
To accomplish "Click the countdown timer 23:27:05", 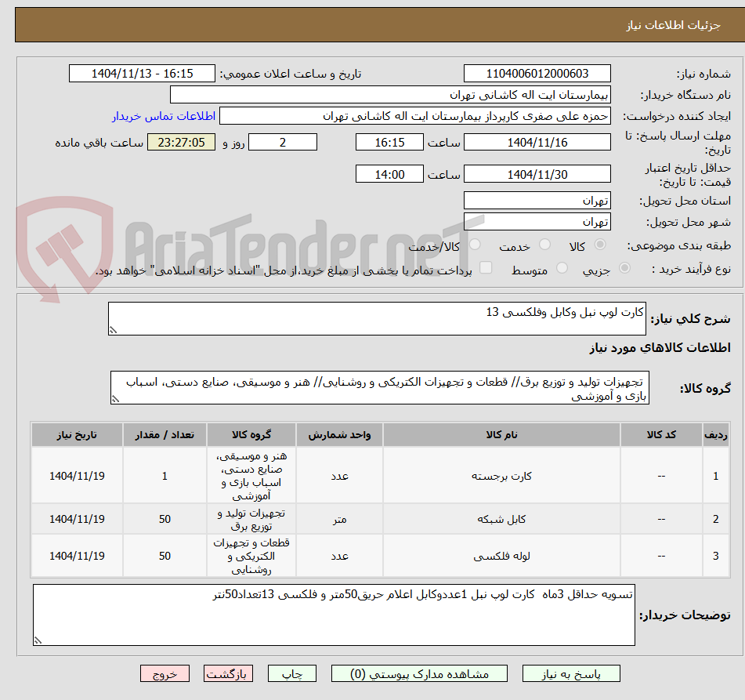I will point(182,142).
